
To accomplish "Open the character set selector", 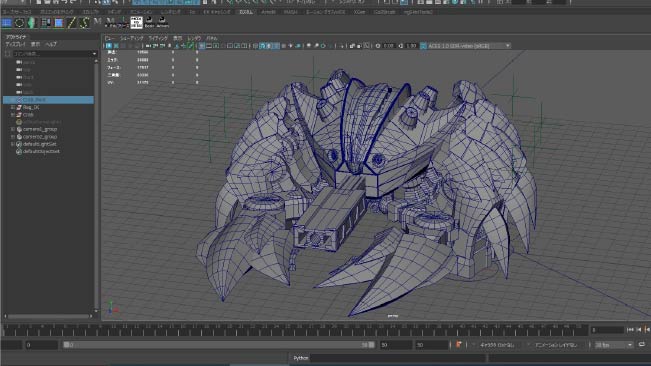I will 497,344.
